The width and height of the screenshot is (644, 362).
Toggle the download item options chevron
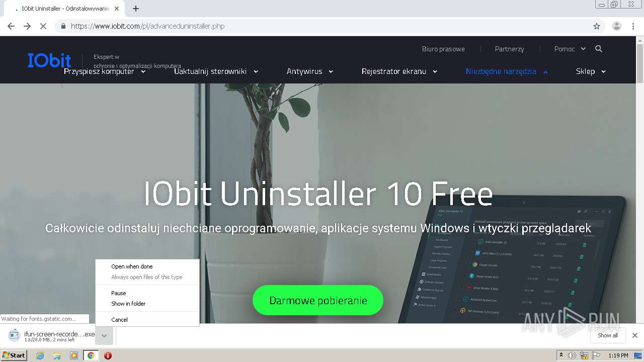point(104,335)
